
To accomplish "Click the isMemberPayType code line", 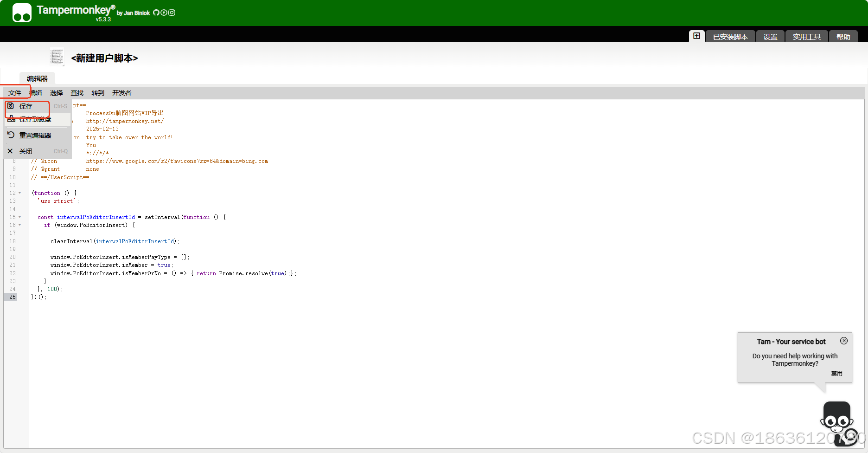I will point(120,257).
